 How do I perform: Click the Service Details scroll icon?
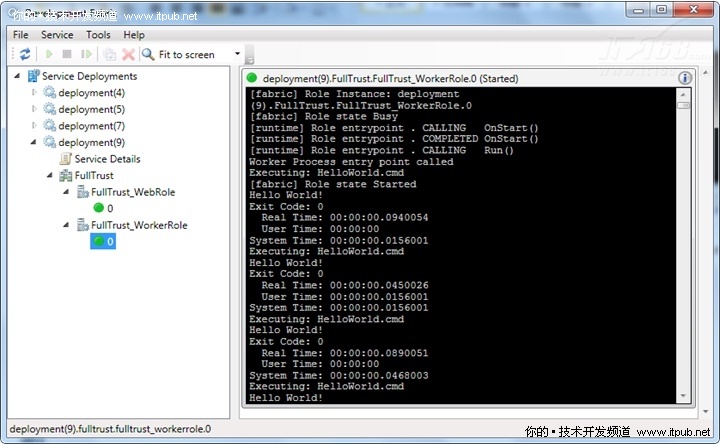[66, 159]
